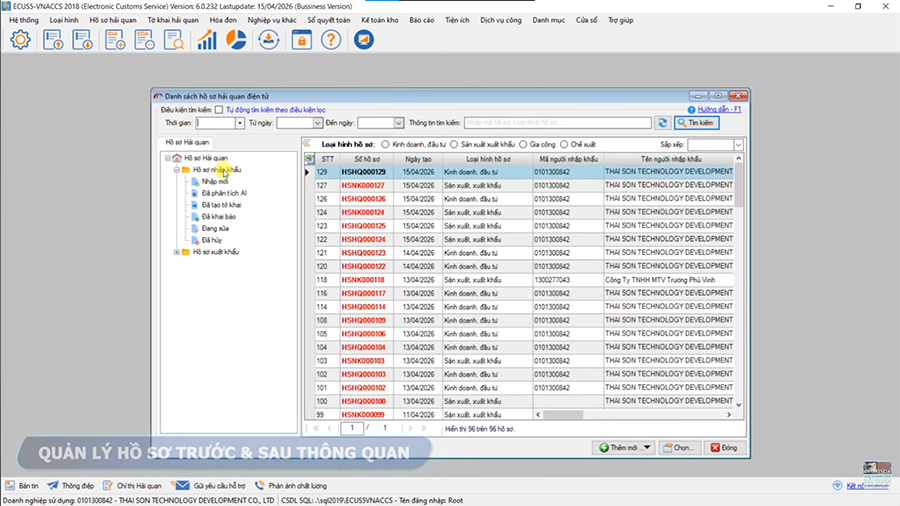Click the EDA export declaration icon
900x506 pixels.
[x=144, y=40]
